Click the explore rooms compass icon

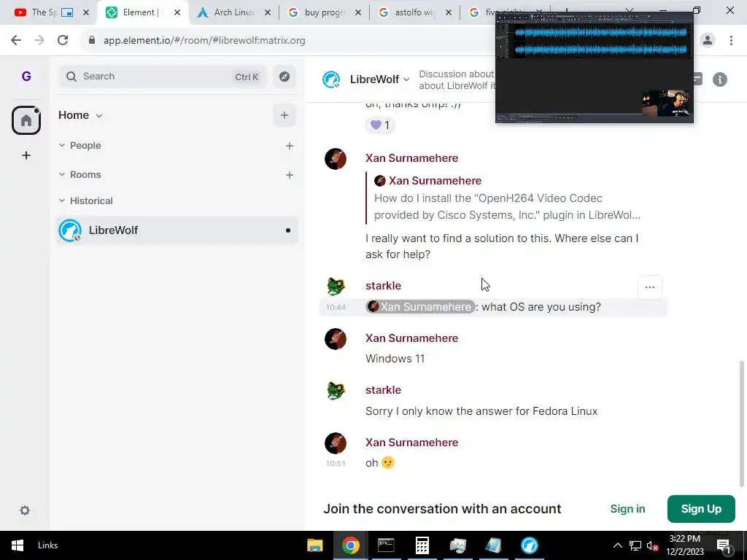pyautogui.click(x=285, y=76)
